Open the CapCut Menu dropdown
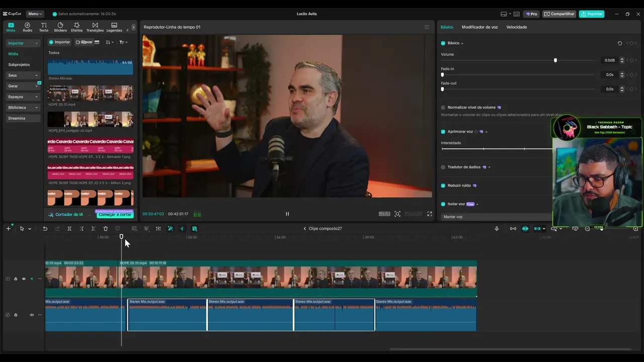Screen dimensions: 644x362 (x=35, y=14)
